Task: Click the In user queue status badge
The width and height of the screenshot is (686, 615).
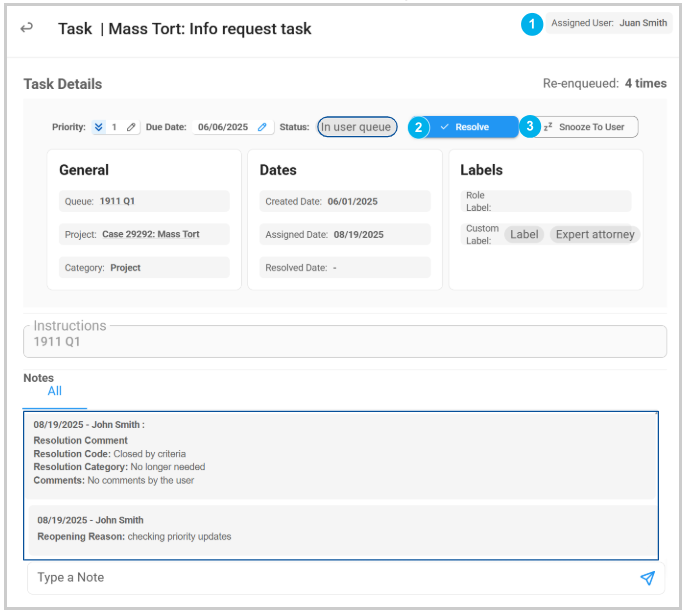Action: click(x=357, y=127)
